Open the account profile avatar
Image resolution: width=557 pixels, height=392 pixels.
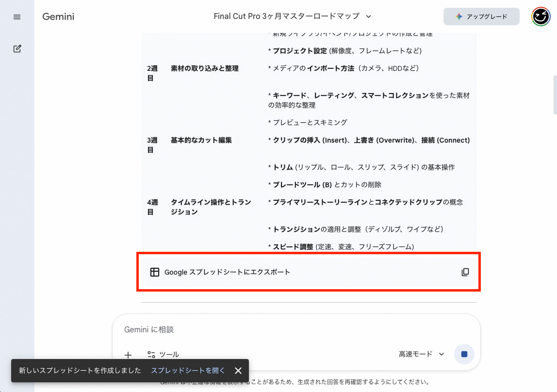point(541,16)
